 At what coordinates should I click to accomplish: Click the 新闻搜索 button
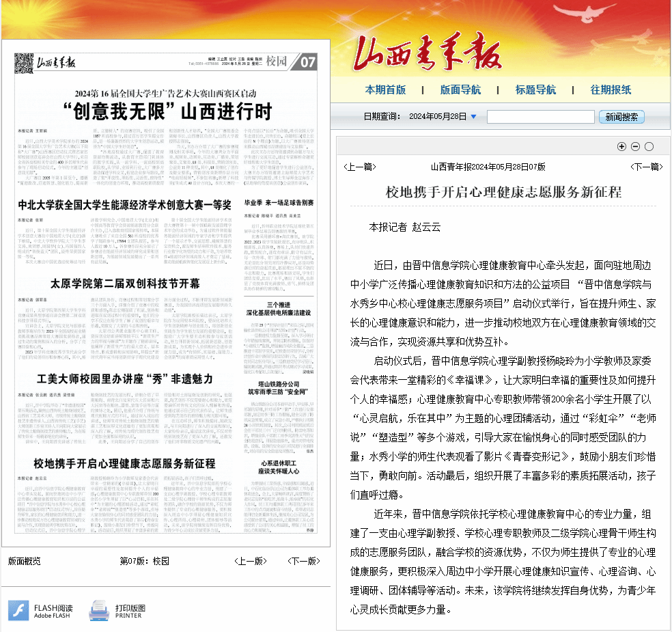coord(621,117)
